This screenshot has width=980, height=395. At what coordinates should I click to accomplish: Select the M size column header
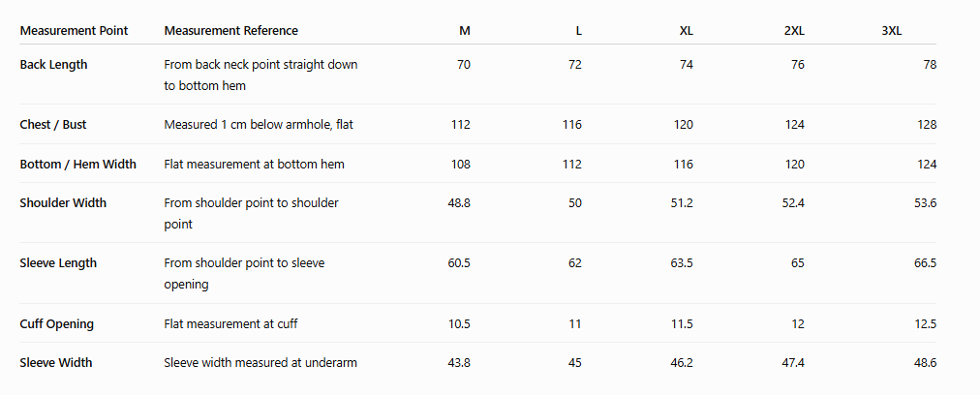pyautogui.click(x=465, y=31)
